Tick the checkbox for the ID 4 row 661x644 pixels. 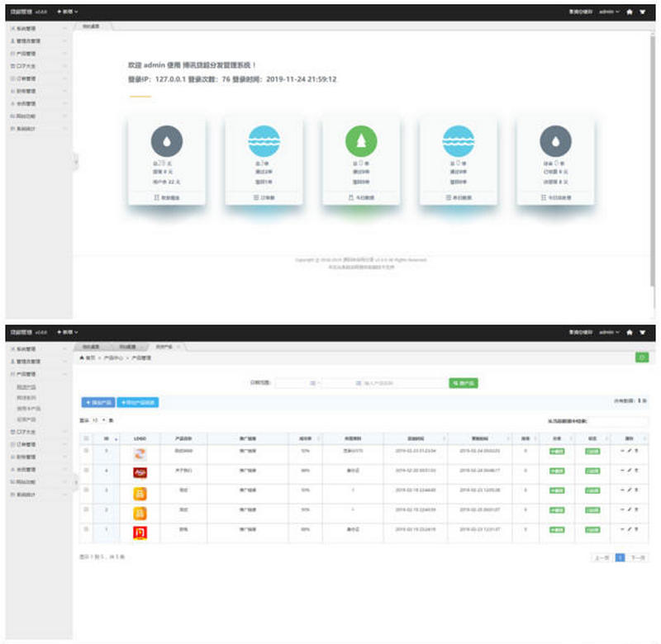86,470
